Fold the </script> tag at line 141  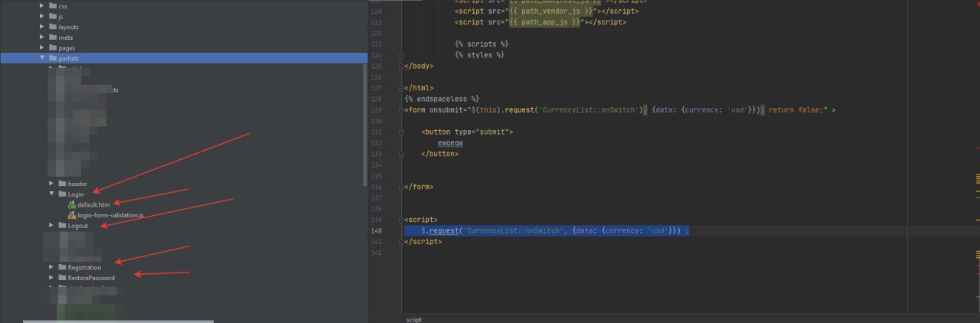coord(401,242)
